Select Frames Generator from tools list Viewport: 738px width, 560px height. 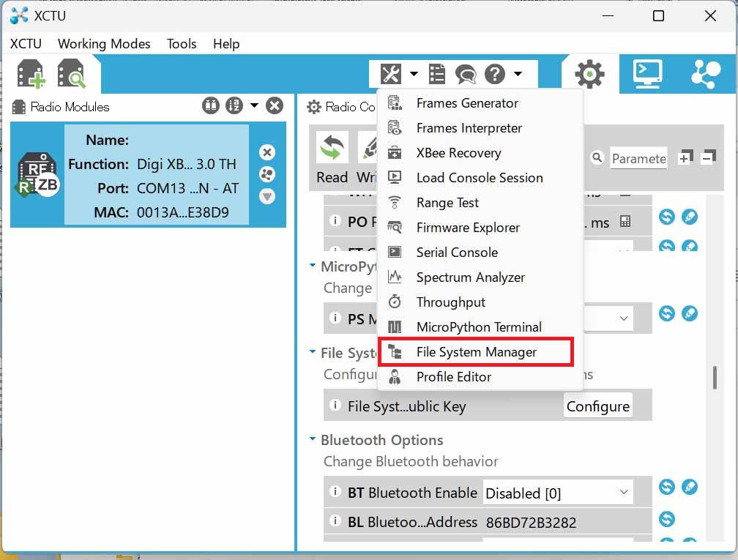coord(480,103)
